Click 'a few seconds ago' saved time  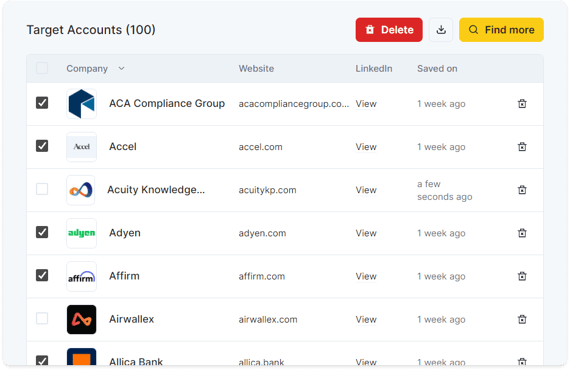coord(445,190)
